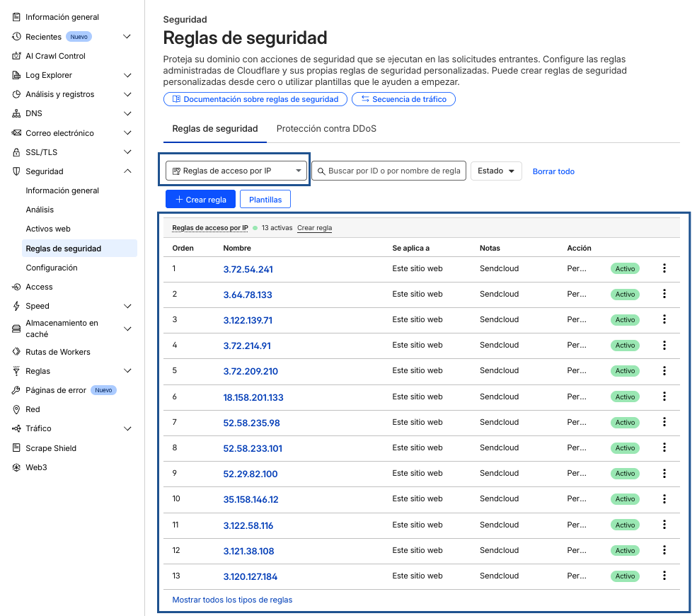The width and height of the screenshot is (697, 616).
Task: Open the three-dot menu for 52.58.235.98
Action: 664,422
